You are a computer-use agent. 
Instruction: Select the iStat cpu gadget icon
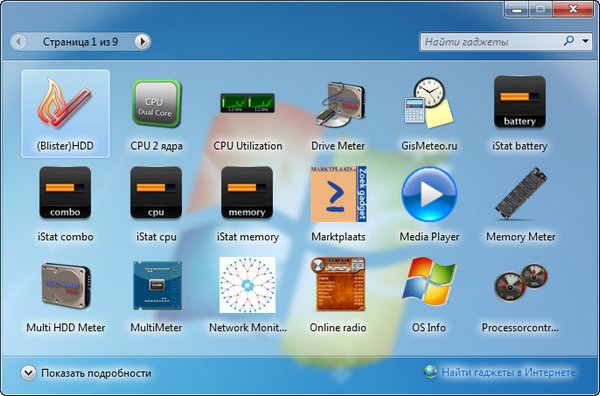[156, 192]
